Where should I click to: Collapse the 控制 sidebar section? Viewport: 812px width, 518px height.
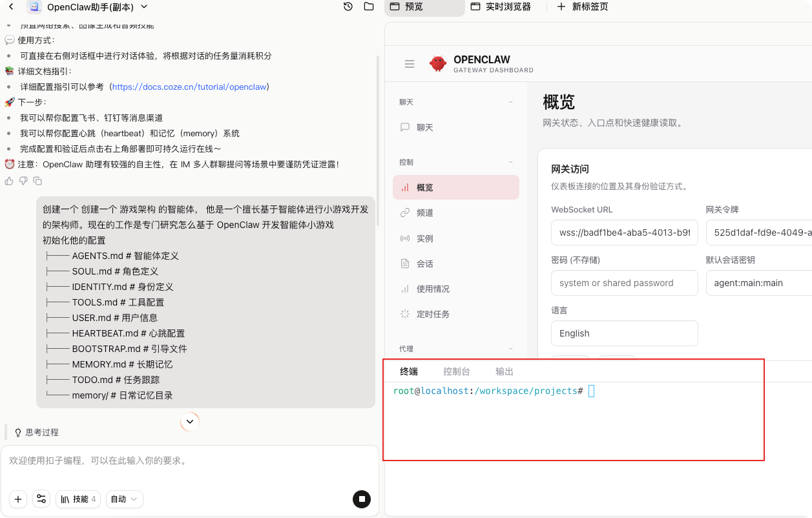click(510, 162)
